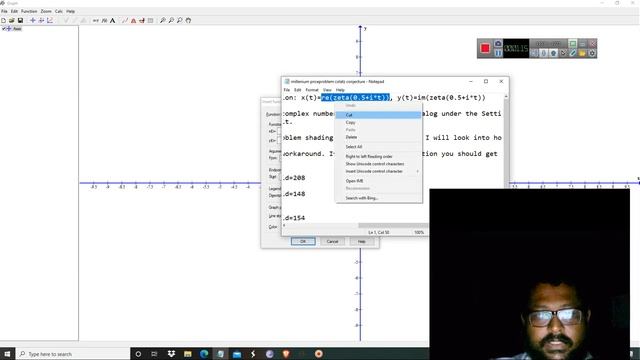Click the Zoom out magnifier icon
This screenshot has height=360, width=640.
pyautogui.click(x=171, y=20)
